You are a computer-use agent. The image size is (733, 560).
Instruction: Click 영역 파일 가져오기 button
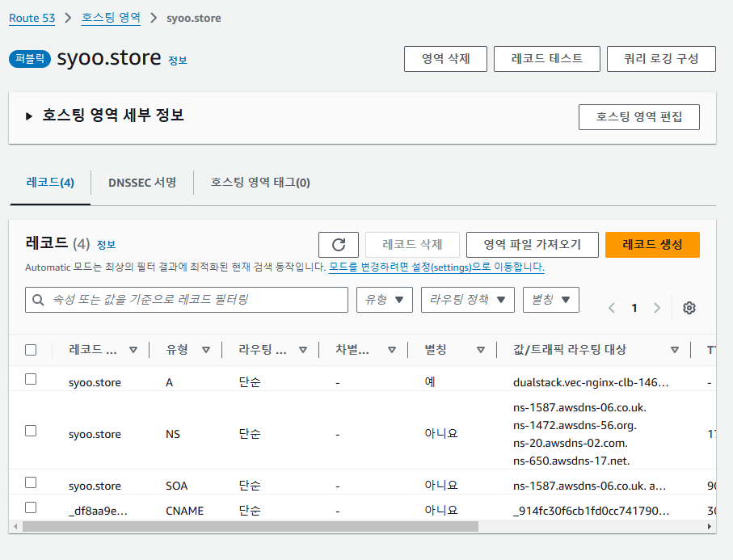coord(533,245)
